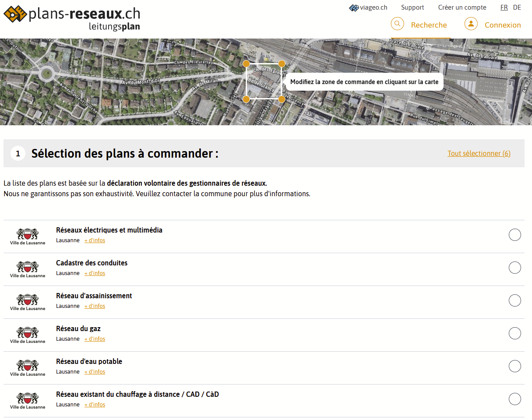532x420 pixels.
Task: Expand + d'infos for Cadastre des conduites
Action: [95, 273]
